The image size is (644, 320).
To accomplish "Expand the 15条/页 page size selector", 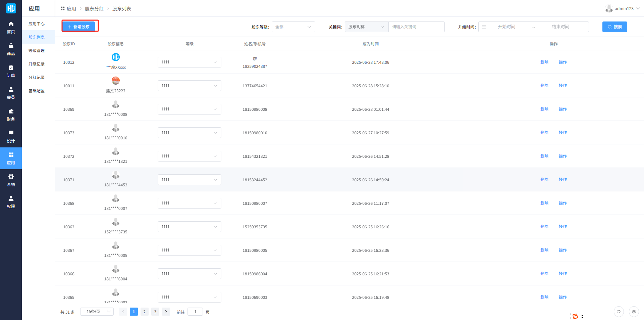I will 97,312.
